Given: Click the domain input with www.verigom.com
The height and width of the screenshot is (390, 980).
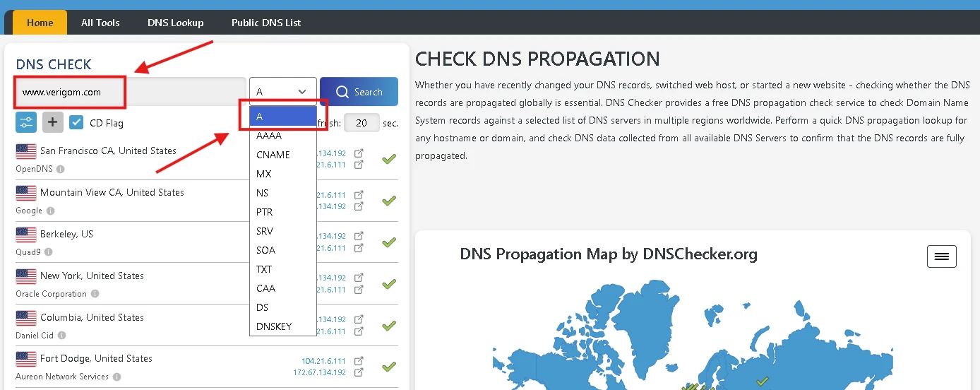Looking at the screenshot, I should tap(131, 92).
